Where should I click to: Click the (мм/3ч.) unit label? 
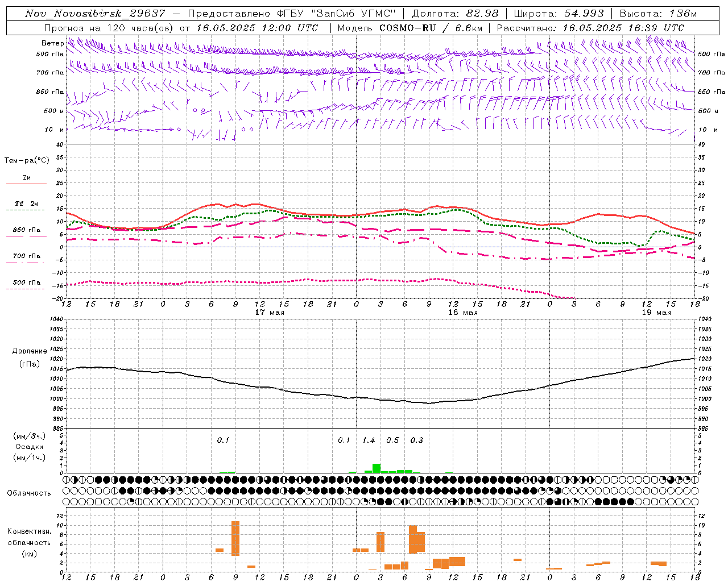29,436
